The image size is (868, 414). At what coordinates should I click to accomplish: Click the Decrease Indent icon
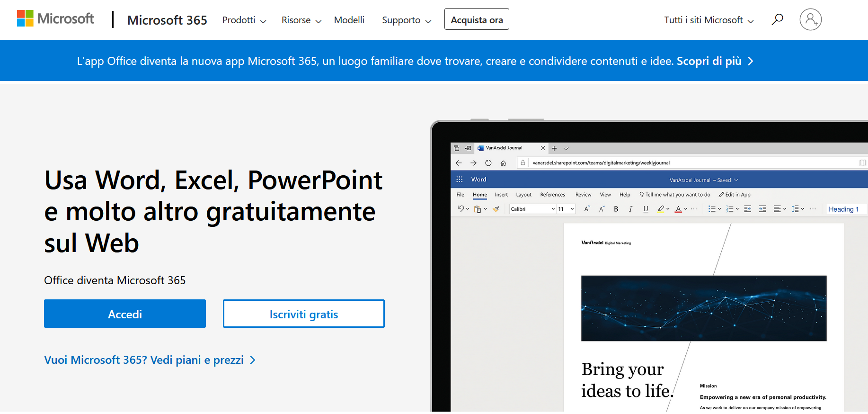748,209
